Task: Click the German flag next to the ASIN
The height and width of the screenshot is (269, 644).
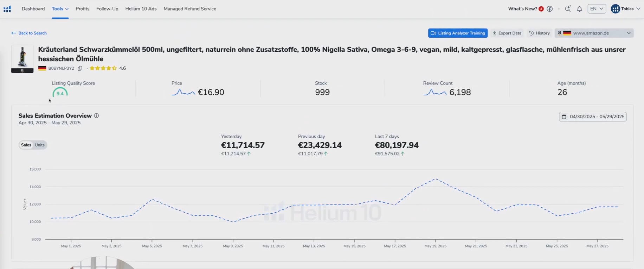Action: (42, 68)
